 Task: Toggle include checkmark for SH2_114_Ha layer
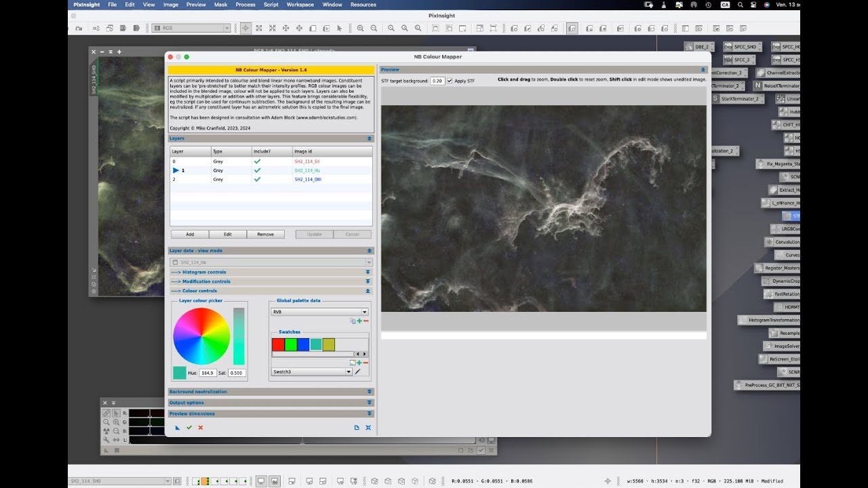[x=257, y=170]
